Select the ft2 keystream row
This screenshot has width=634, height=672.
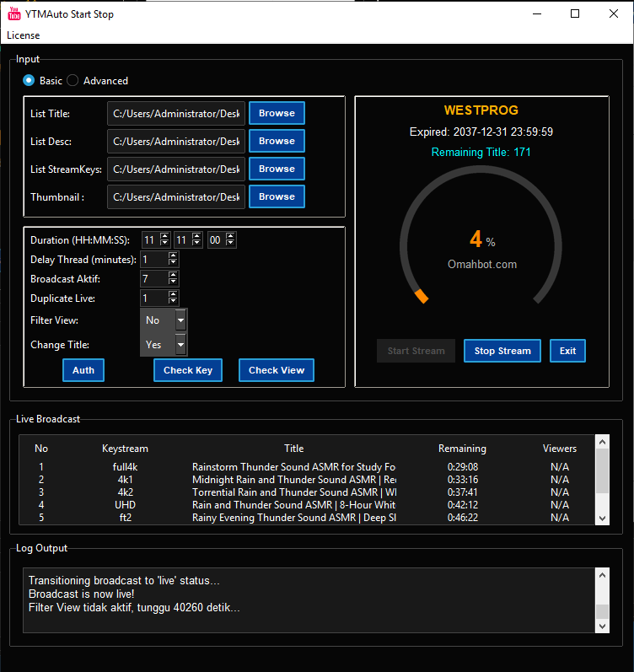coord(307,518)
